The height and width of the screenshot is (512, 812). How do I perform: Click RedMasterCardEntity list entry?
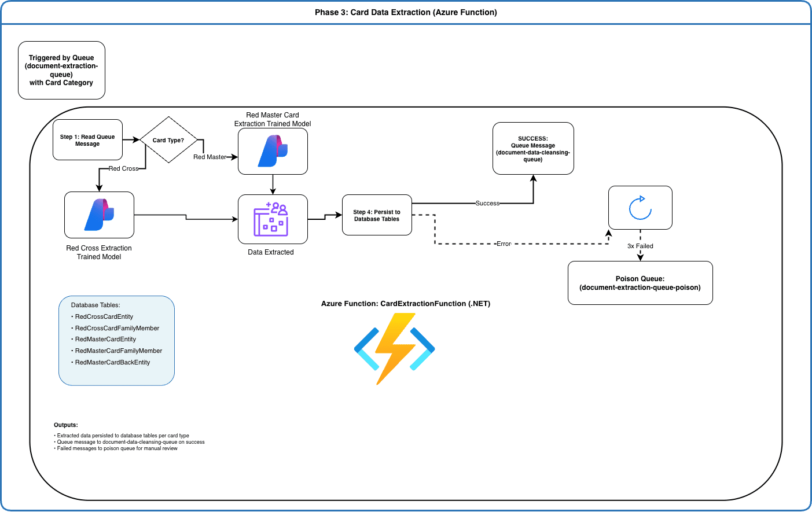pyautogui.click(x=105, y=339)
